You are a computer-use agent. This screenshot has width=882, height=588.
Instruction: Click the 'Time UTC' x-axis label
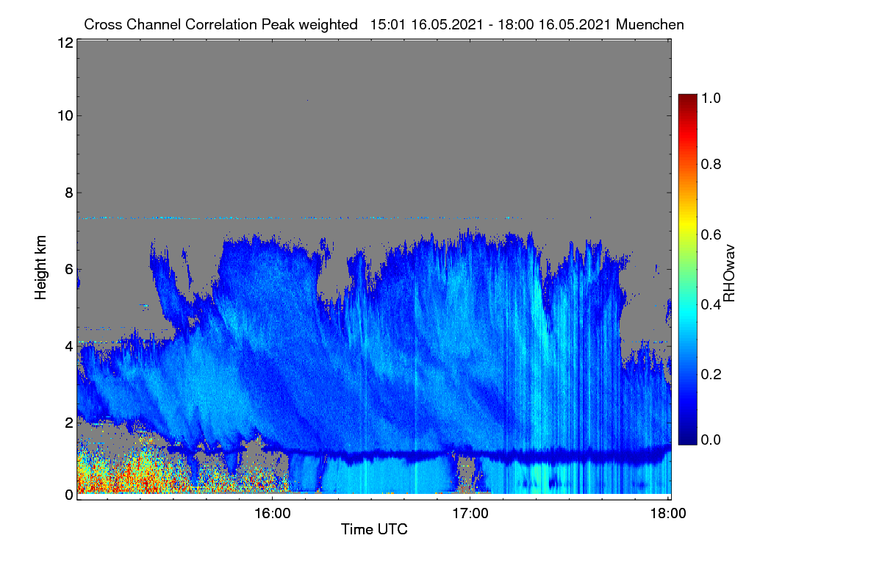point(374,529)
